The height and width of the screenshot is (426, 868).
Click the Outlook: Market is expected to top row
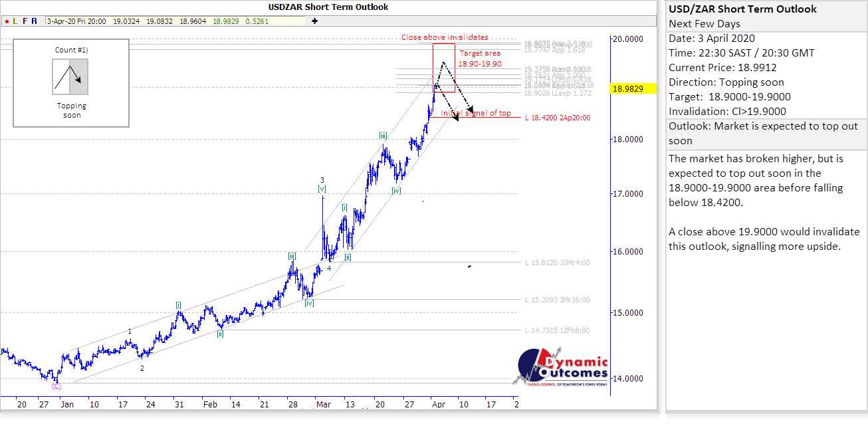point(766,134)
